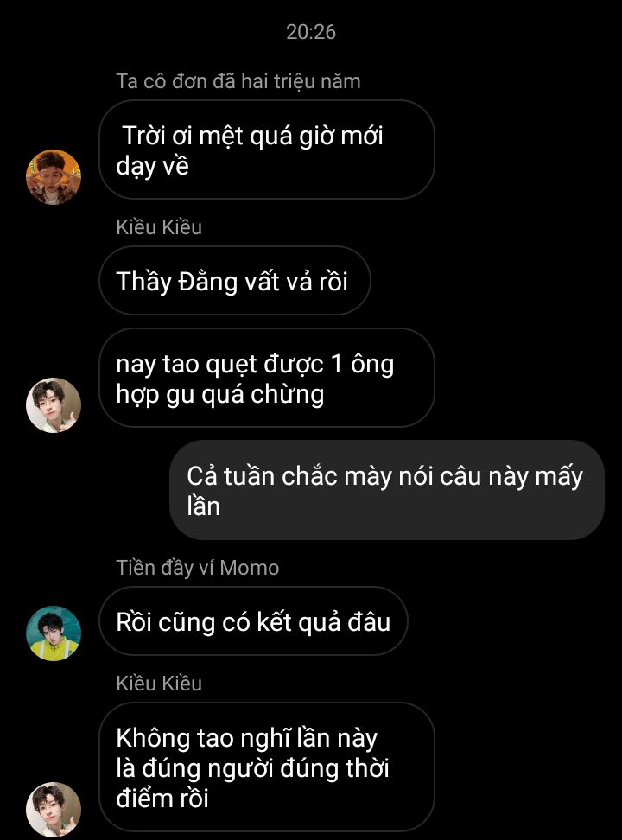Screen dimensions: 622x840
Task: Open avatar of Ta cô đơn đã hai triệu năm
Action: click(x=54, y=177)
